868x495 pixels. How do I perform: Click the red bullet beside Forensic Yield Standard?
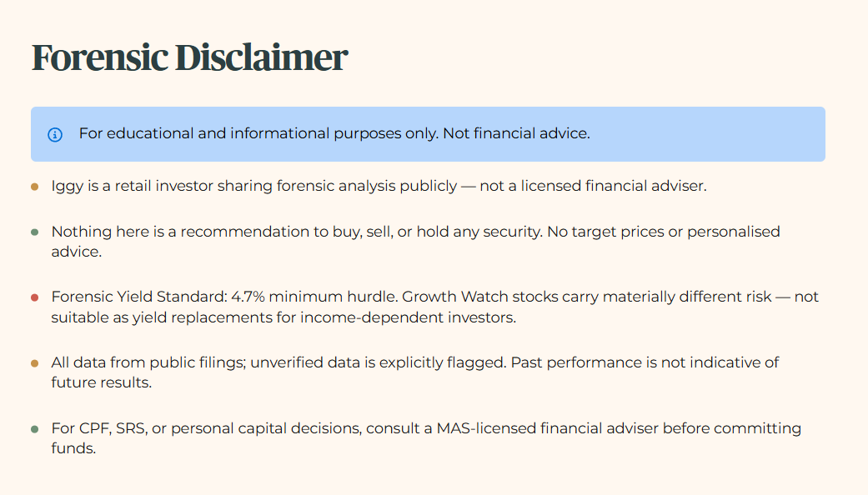[35, 297]
